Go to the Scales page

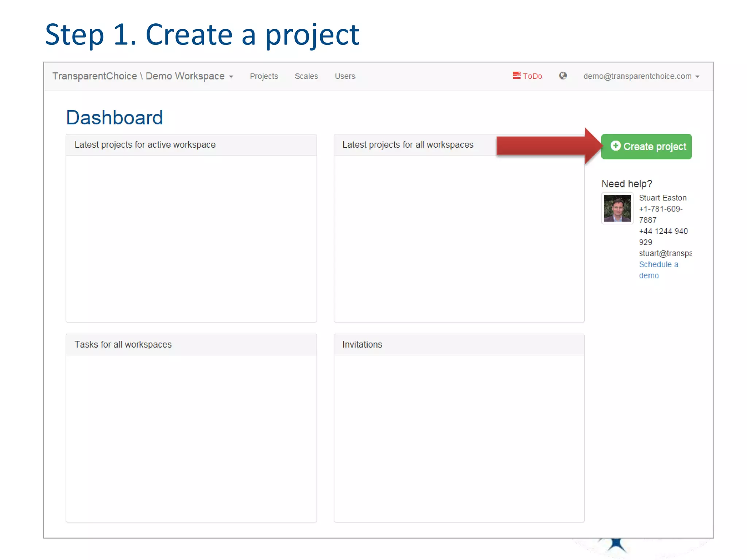coord(306,76)
